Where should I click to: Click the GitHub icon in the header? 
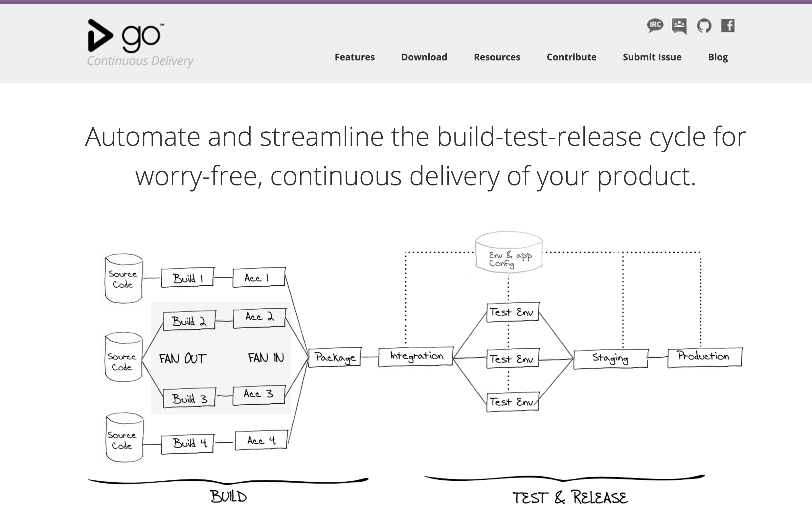coord(704,25)
